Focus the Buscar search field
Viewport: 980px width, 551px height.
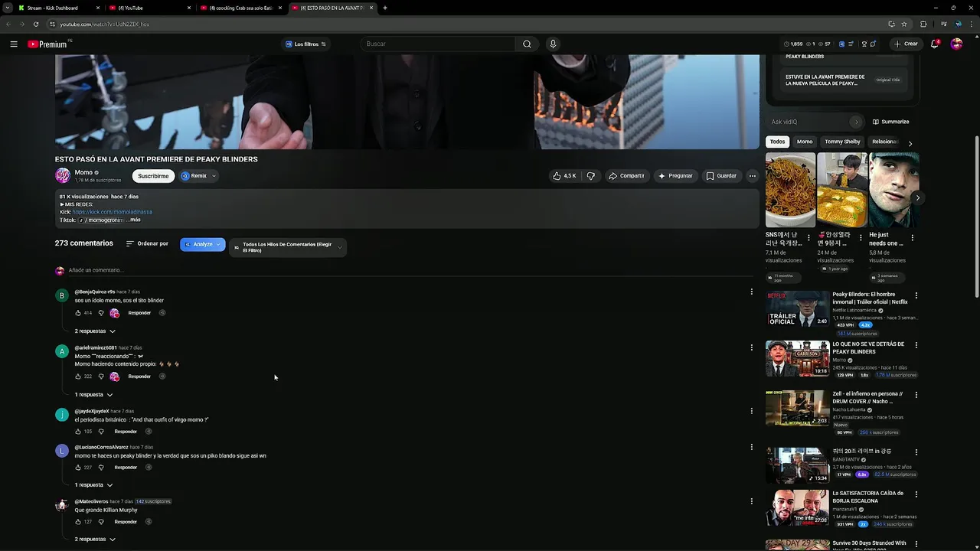438,44
